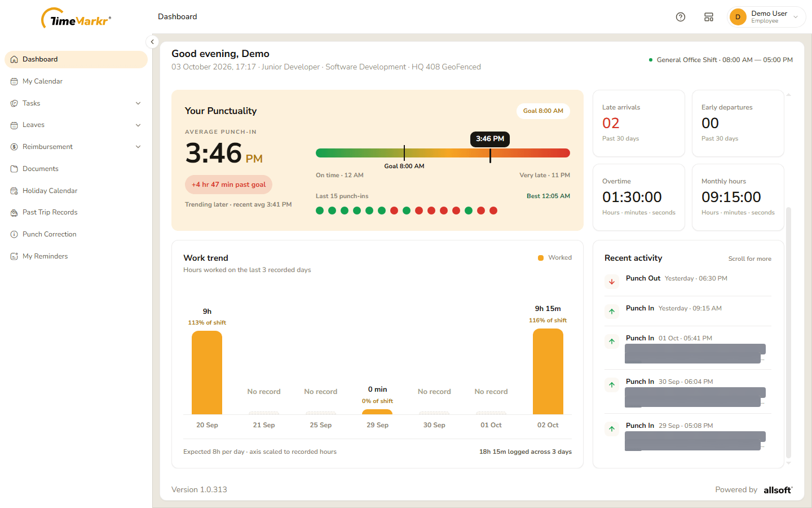Click the Punch Correction icon
812x508 pixels.
[14, 234]
